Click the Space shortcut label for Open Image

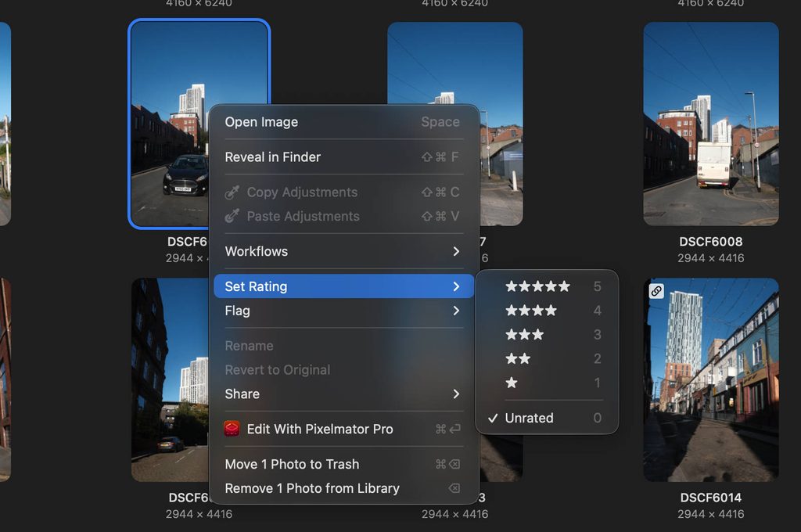point(440,122)
